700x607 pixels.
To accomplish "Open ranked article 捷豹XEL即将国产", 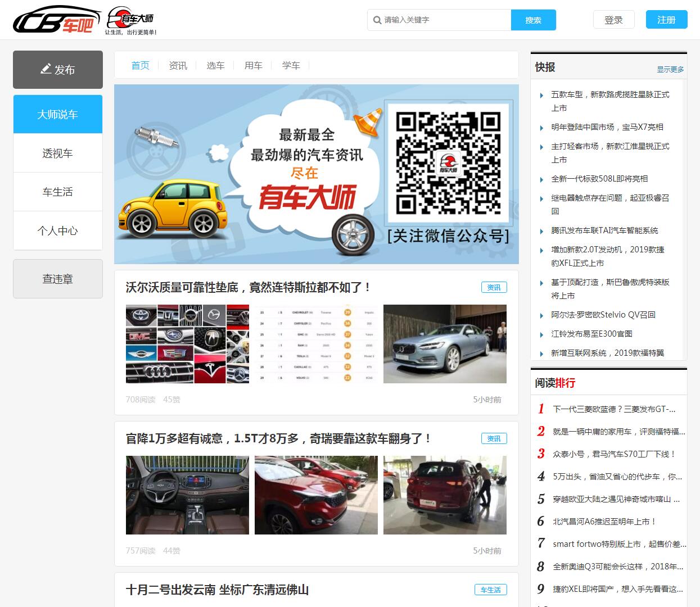I will (x=618, y=589).
